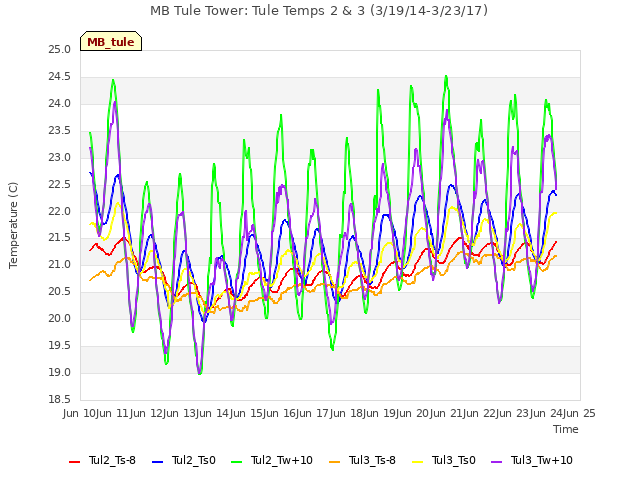
Task: Select the Tul2_Ts-8 legend label
Action: (112, 460)
